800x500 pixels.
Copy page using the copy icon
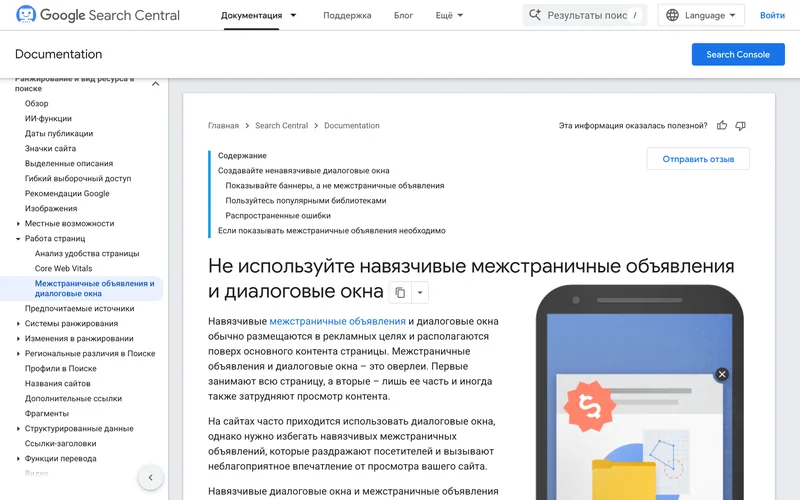400,292
